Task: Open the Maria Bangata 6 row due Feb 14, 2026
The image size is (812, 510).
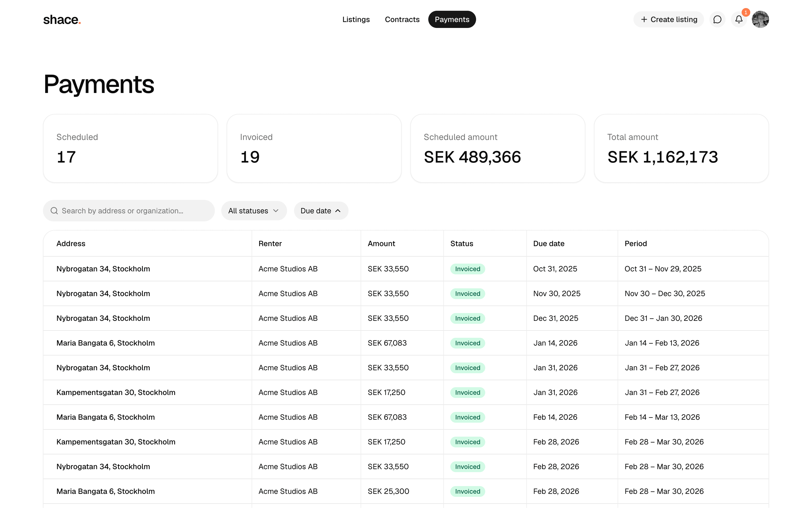Action: 406,417
